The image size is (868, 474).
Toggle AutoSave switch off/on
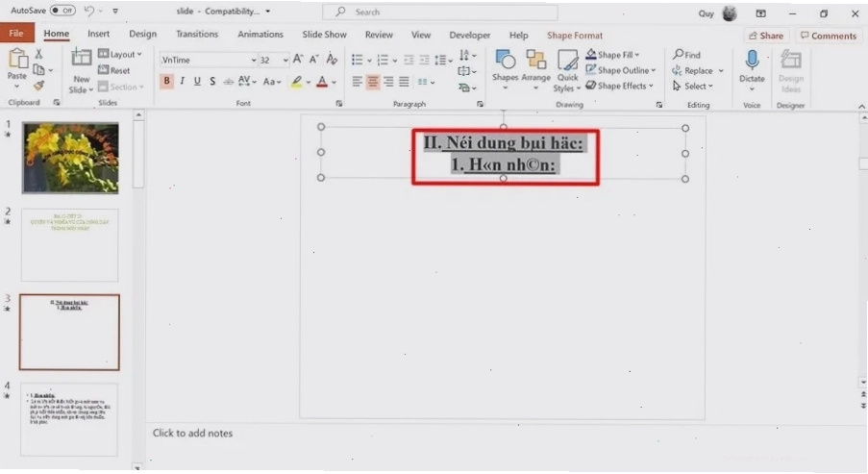(x=62, y=11)
